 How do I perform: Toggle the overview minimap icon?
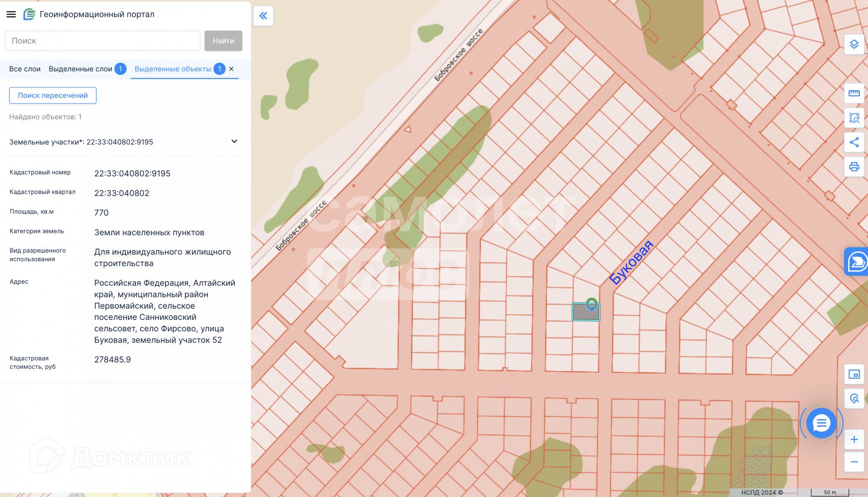(x=854, y=374)
